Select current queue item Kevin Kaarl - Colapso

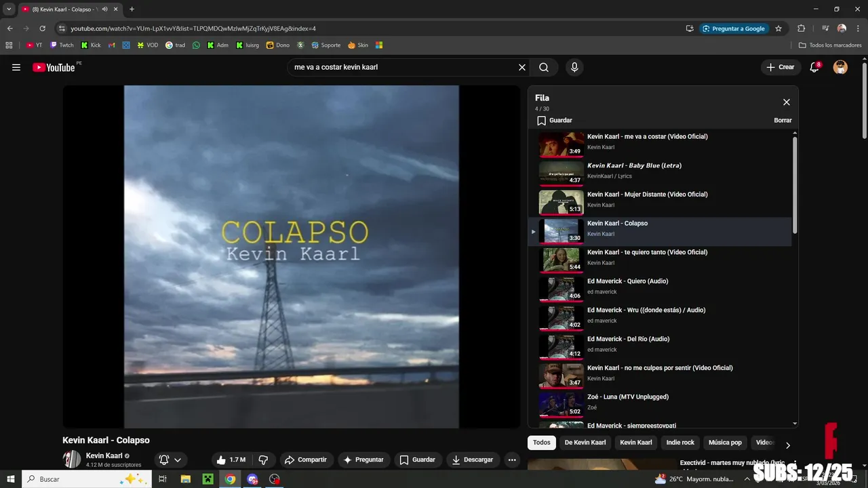click(660, 231)
